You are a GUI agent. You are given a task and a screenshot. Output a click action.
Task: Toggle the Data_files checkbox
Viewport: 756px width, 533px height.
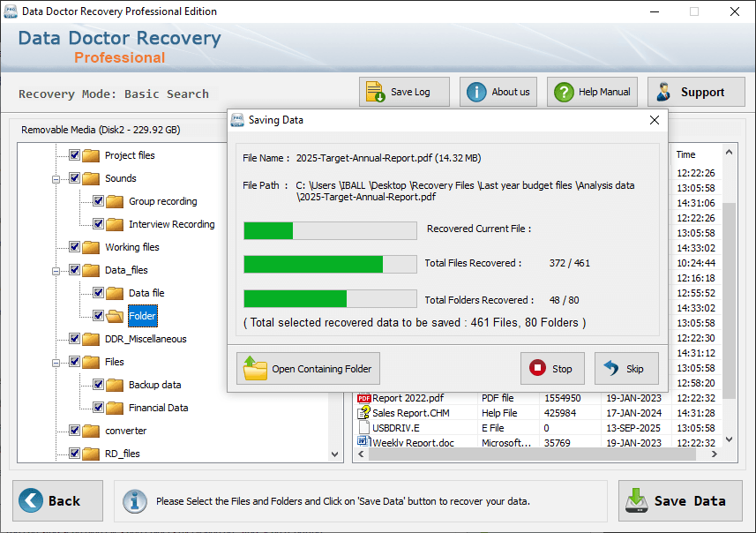[74, 270]
